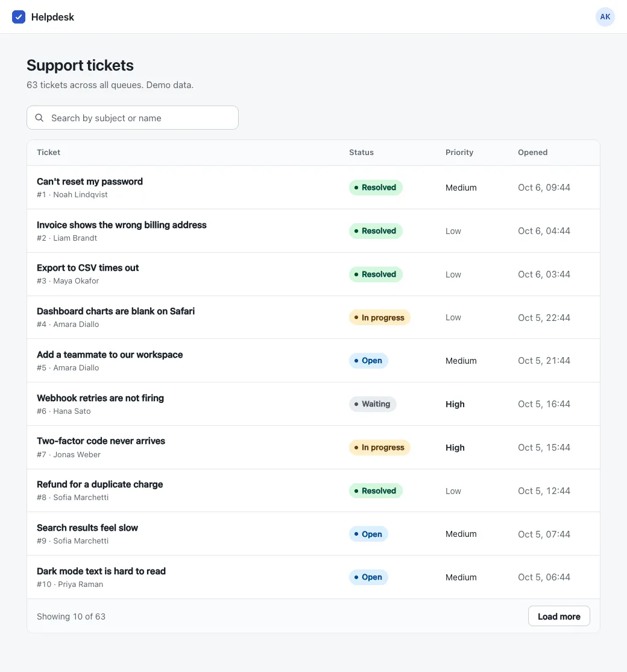Click "Showing 10 of 63" footer text
The height and width of the screenshot is (672, 627).
[71, 617]
